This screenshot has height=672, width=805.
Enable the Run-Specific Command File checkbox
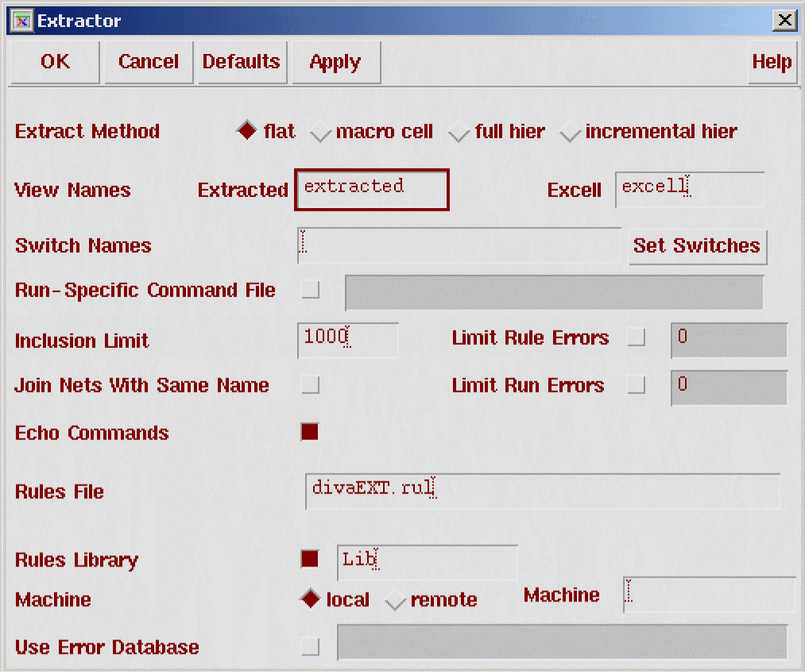pyautogui.click(x=310, y=289)
